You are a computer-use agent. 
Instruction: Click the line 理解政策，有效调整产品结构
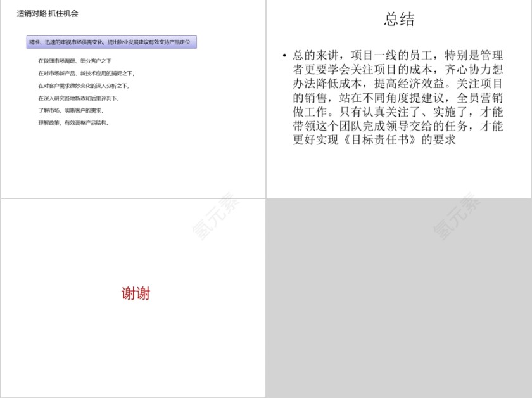click(x=72, y=124)
